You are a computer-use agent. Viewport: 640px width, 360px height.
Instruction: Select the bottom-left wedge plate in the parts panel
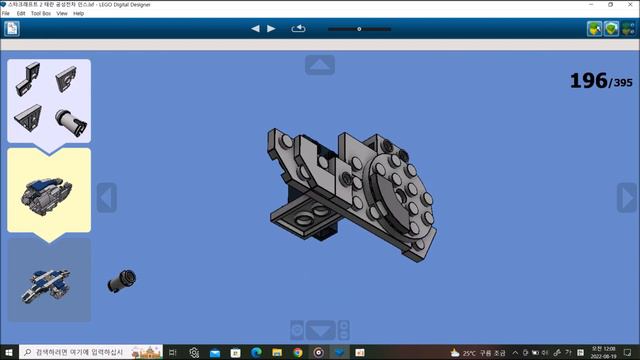point(28,117)
